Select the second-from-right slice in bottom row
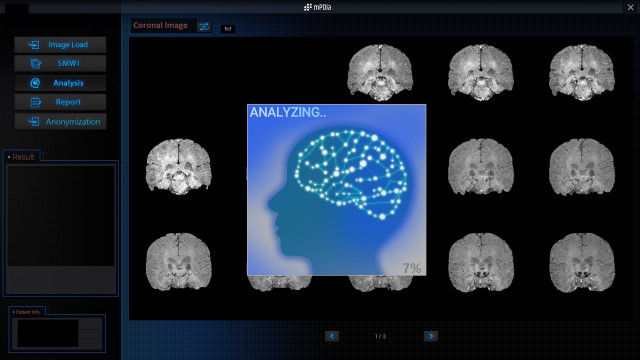Screen dimensions: 640x360 point(481,262)
